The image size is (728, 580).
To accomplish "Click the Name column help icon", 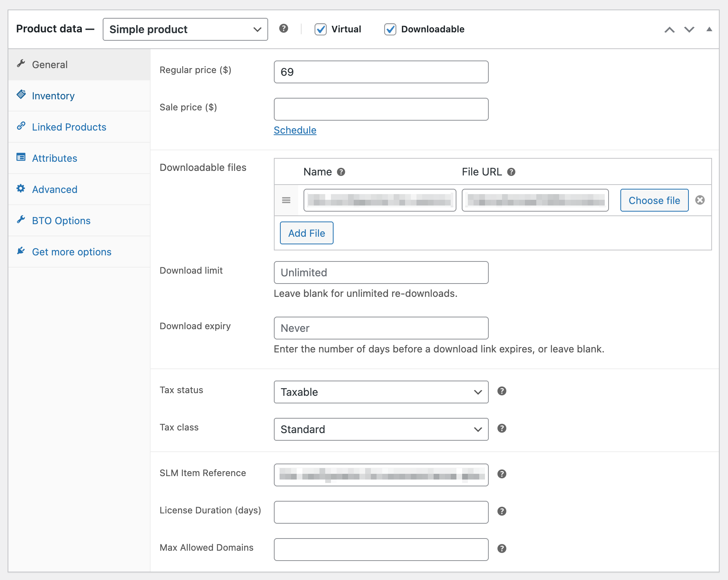I will click(x=341, y=172).
